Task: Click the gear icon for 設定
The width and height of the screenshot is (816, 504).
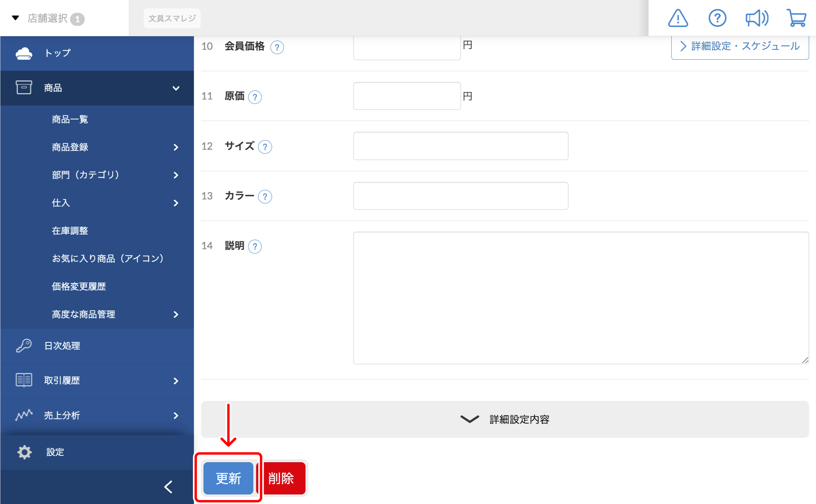Action: coord(24,452)
